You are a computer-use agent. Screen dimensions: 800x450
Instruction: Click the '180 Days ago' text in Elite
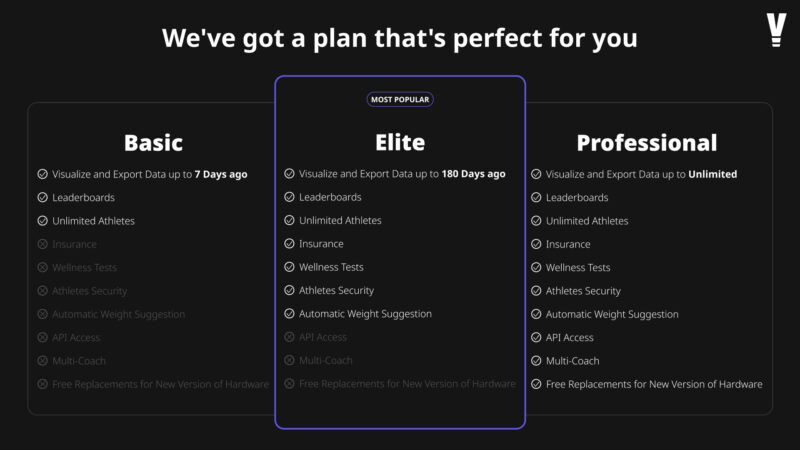coord(473,174)
